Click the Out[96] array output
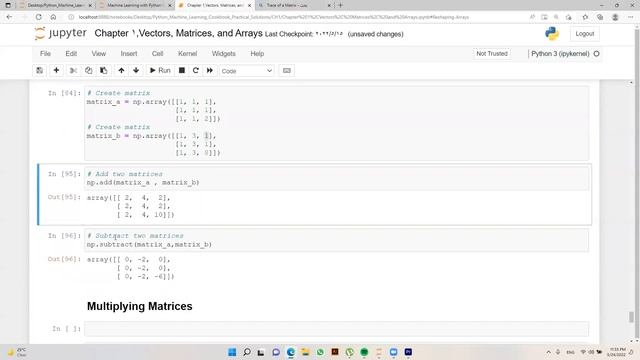The height and width of the screenshot is (360, 640). [131, 268]
